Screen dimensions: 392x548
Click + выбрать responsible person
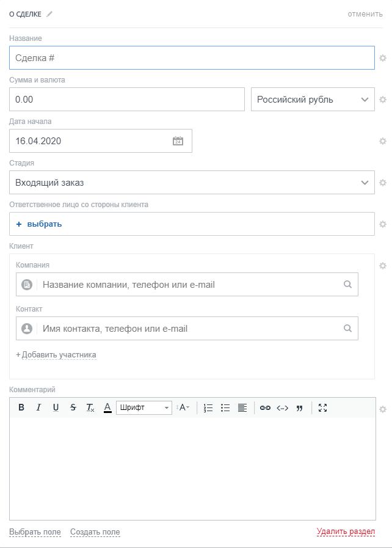click(x=39, y=224)
